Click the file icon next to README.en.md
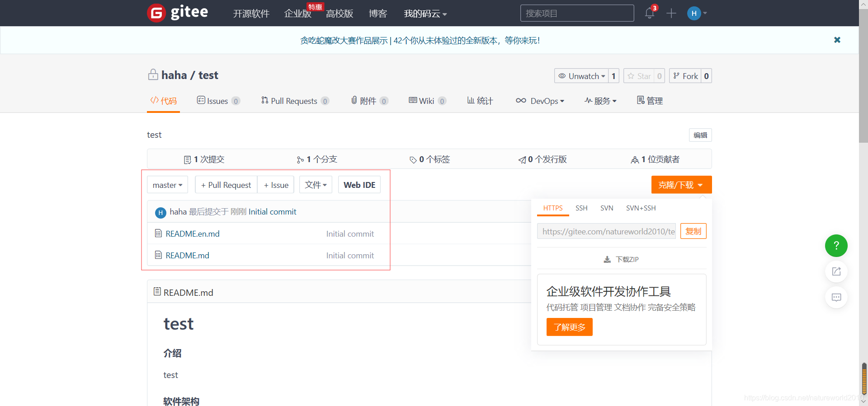868x406 pixels. click(x=158, y=233)
